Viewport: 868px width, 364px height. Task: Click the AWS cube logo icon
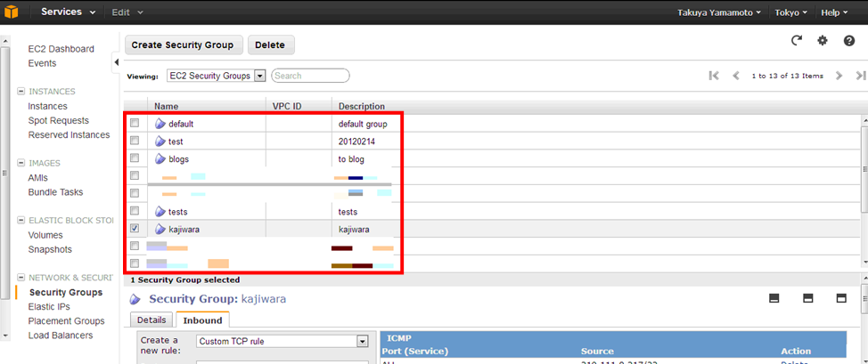coord(10,11)
